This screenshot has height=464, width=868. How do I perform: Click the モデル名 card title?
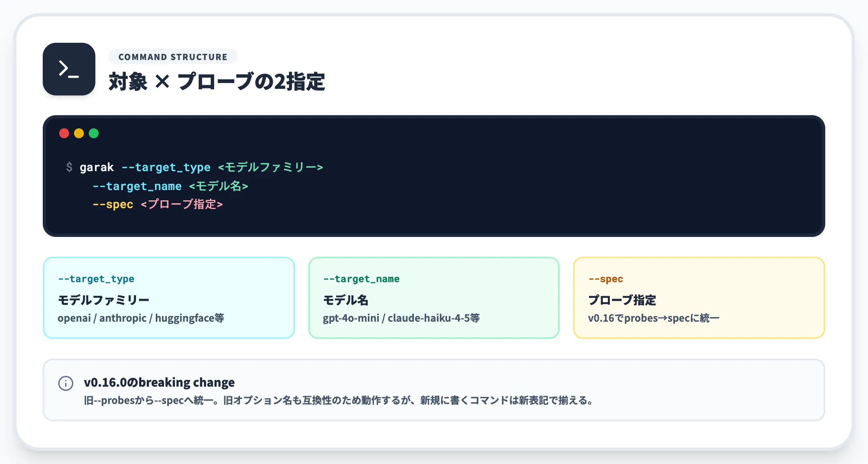346,300
